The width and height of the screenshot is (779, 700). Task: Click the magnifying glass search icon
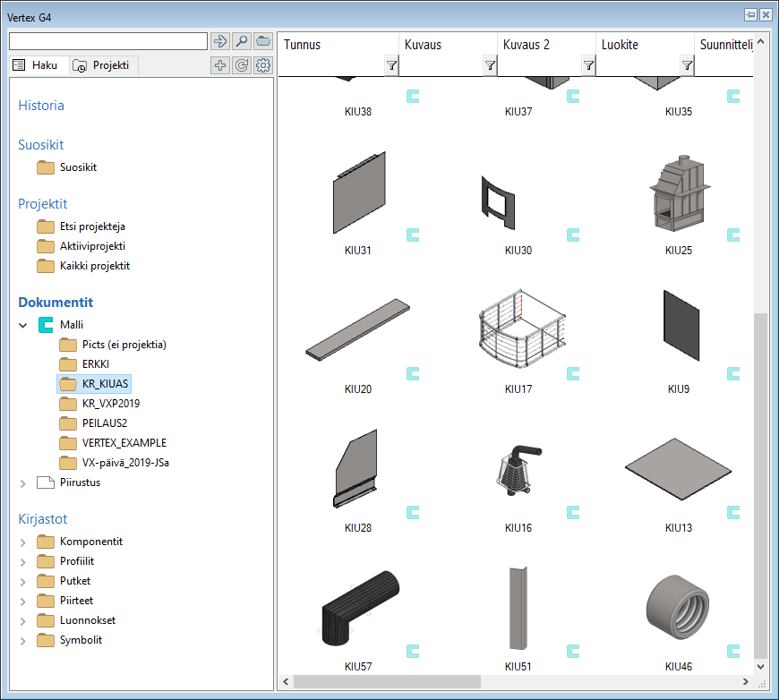pos(242,41)
